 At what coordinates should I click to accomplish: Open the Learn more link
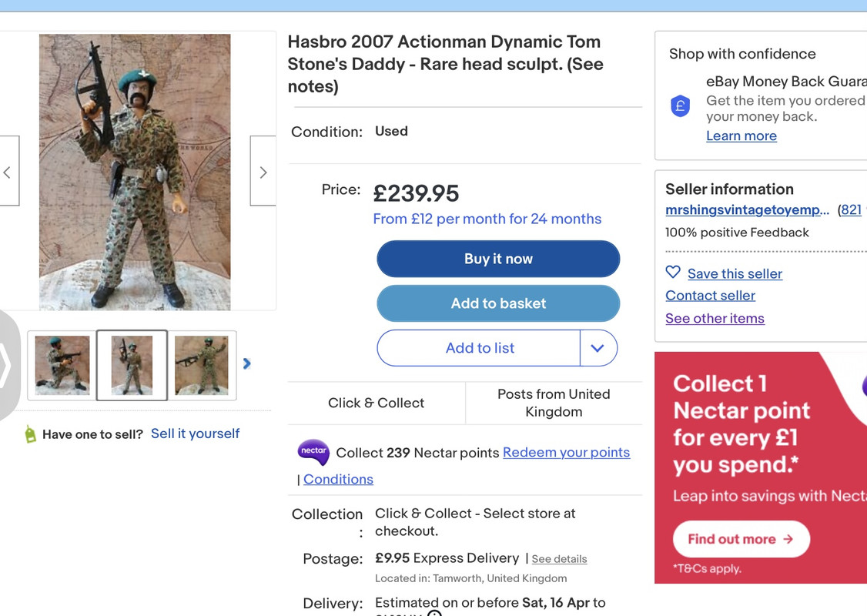point(741,136)
